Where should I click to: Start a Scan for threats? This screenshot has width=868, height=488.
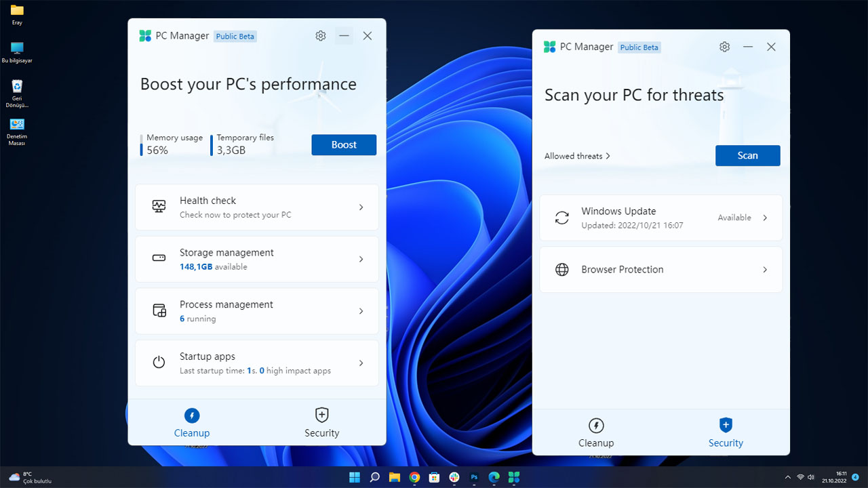[747, 155]
